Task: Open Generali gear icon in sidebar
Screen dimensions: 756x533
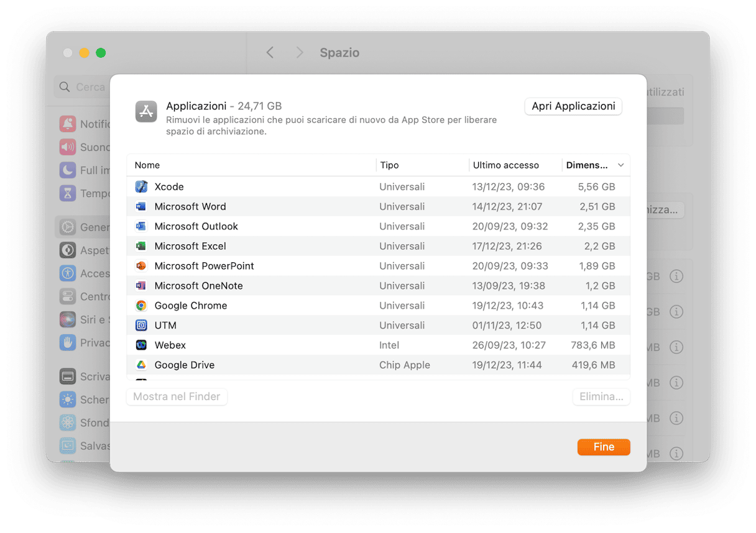Action: 68,227
